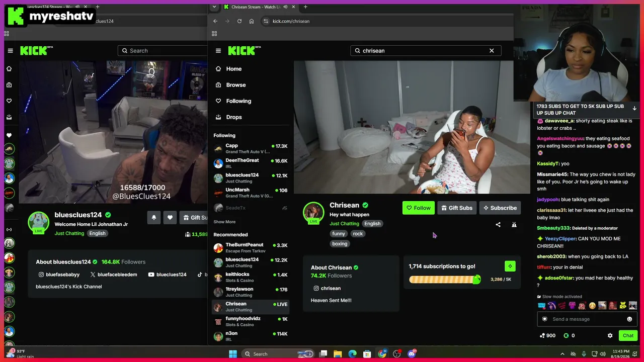Screen dimensions: 644x362
Task: Click the notification bell on bluesclues124's channel
Action: [154, 217]
